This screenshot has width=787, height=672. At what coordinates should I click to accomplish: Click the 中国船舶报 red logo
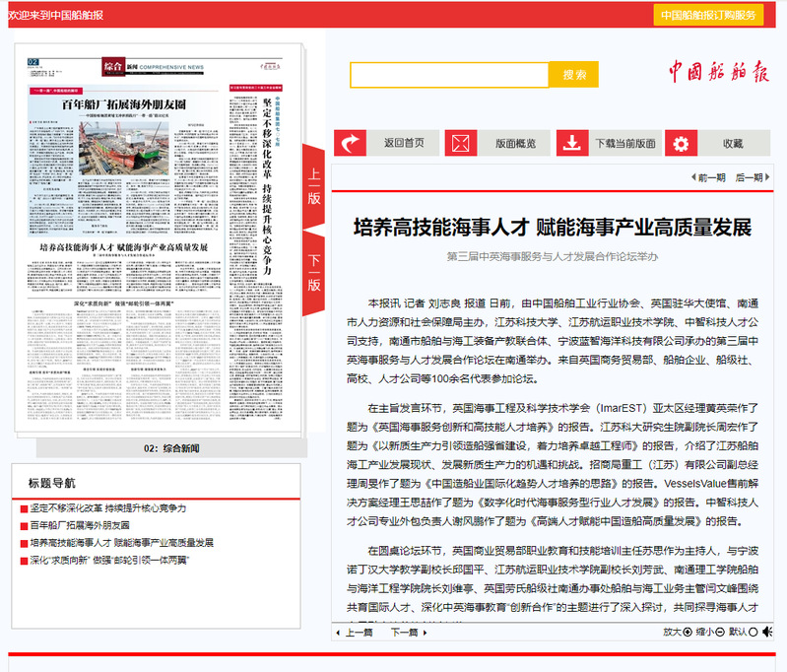[719, 73]
